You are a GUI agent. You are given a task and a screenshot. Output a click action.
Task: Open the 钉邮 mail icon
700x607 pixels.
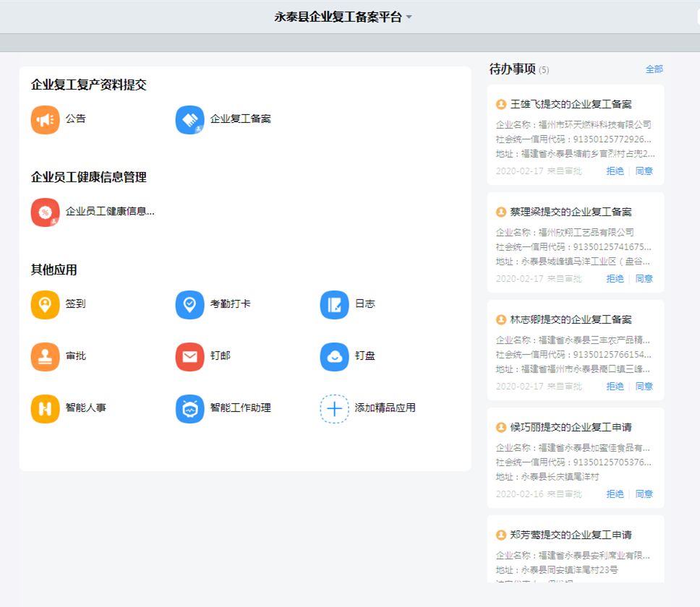tap(189, 357)
